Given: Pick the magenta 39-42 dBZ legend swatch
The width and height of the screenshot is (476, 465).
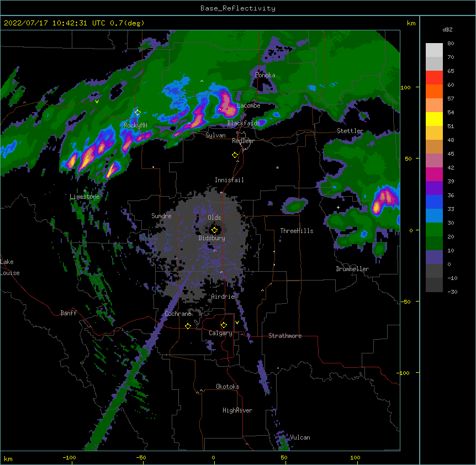Looking at the screenshot, I should 434,175.
